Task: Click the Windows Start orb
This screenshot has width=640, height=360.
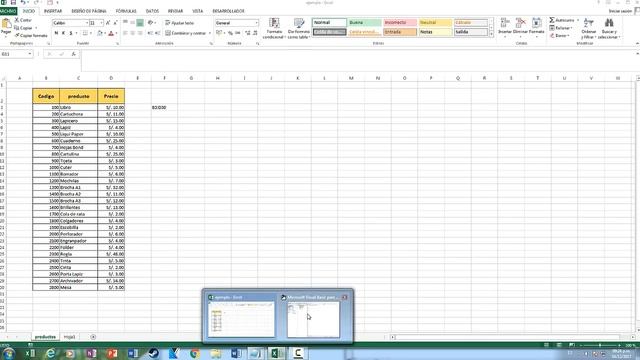Action: point(8,353)
